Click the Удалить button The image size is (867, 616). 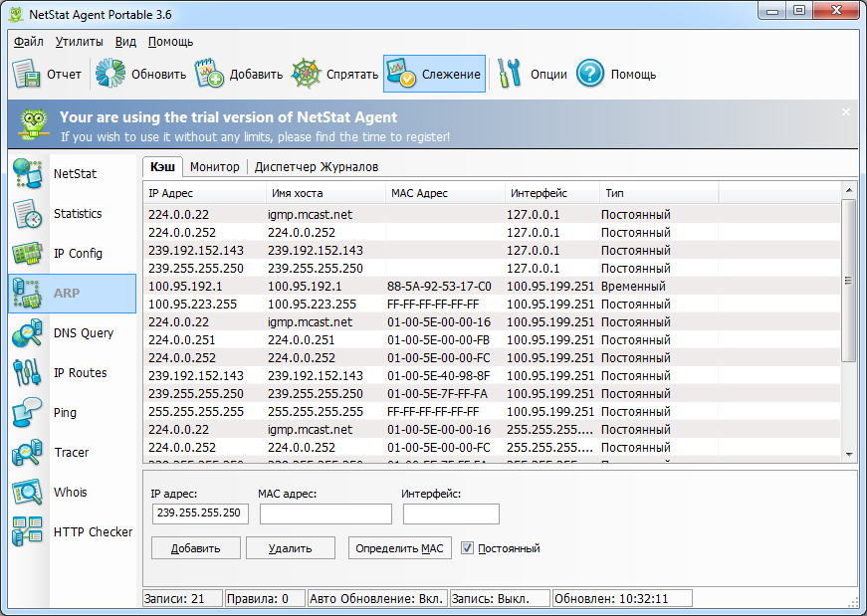coord(291,548)
